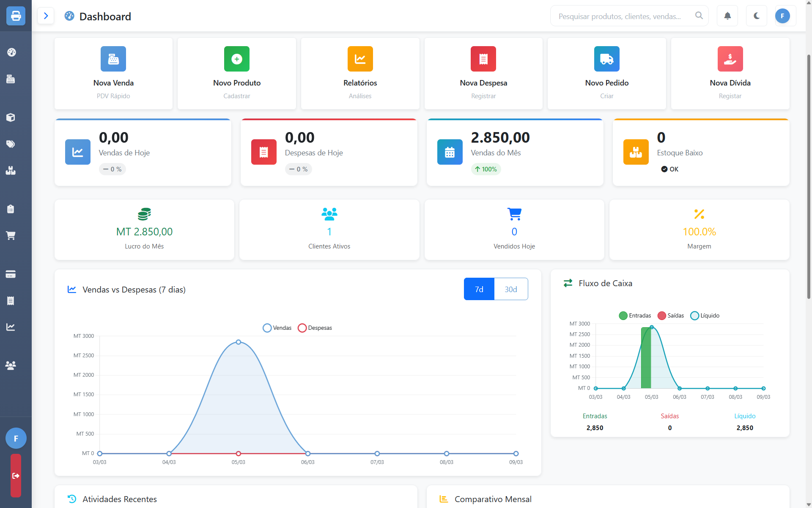This screenshot has width=812, height=508.
Task: Focus the product search field
Action: 620,16
